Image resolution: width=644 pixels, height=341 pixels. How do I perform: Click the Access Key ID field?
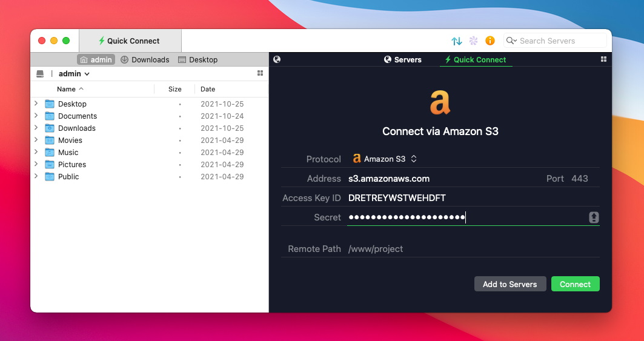pos(473,198)
